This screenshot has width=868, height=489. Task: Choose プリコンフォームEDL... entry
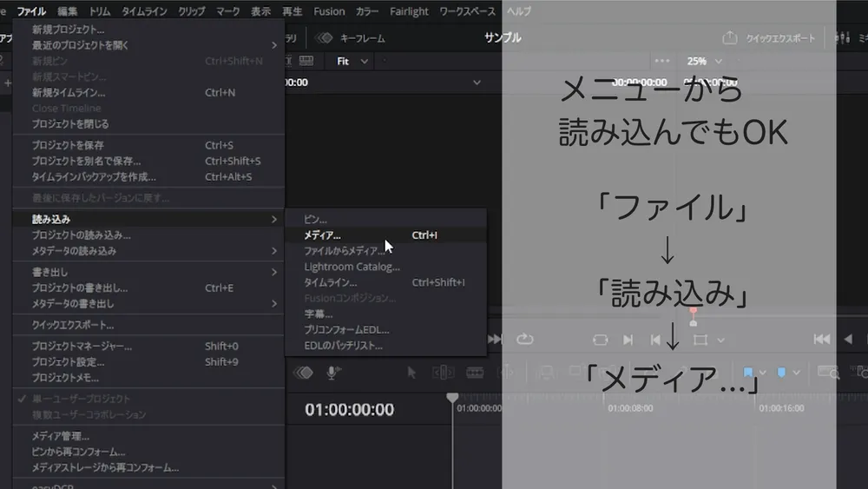(x=386, y=329)
